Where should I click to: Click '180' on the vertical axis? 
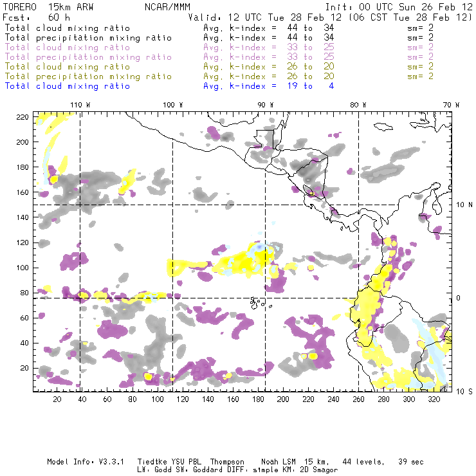coord(23,167)
